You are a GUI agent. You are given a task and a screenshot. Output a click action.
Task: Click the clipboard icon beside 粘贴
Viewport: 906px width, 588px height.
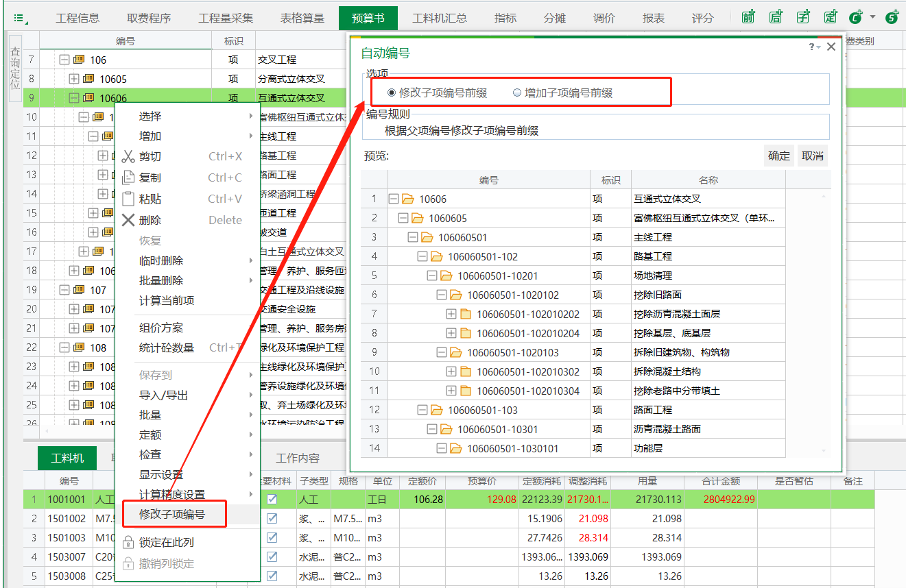click(x=128, y=199)
